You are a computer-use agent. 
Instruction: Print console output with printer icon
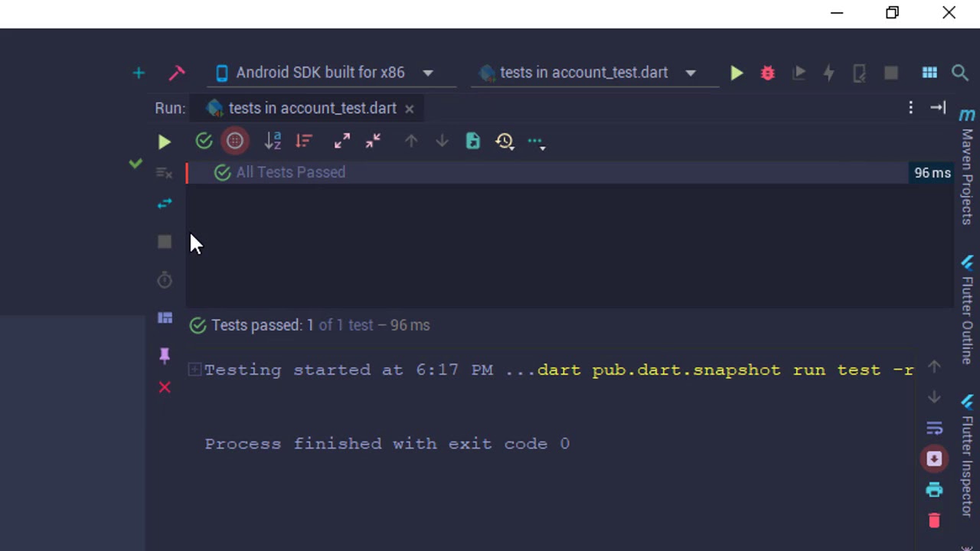coord(934,490)
